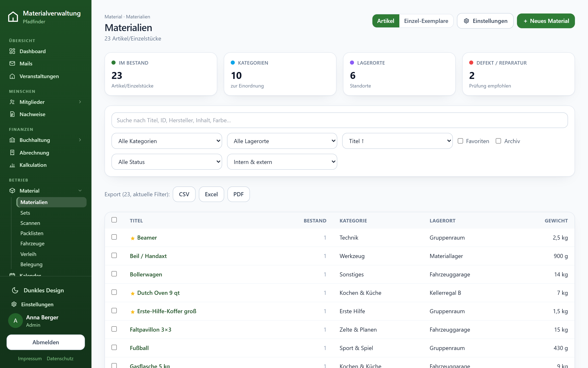Click the house logo icon beside Materialverwaltung

(13, 17)
